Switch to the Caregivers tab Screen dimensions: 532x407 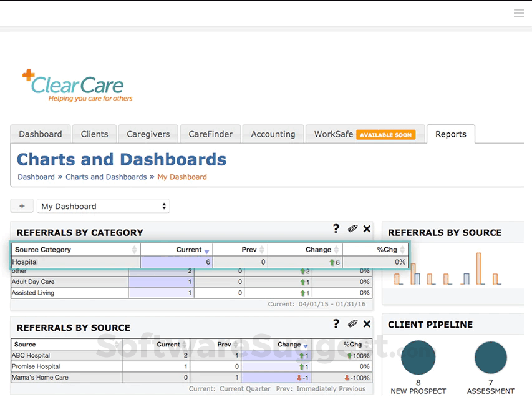coord(148,134)
